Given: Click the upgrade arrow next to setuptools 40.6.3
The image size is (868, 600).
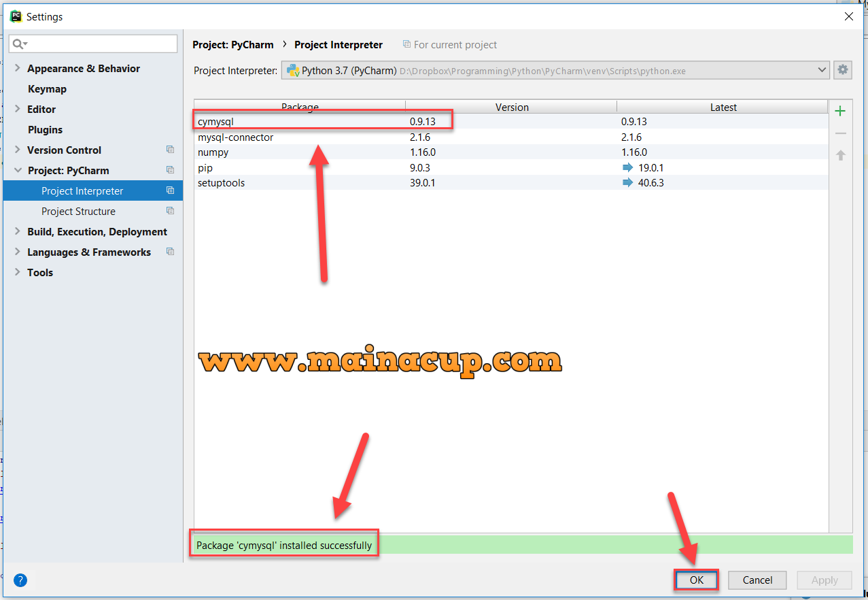Looking at the screenshot, I should [x=627, y=183].
